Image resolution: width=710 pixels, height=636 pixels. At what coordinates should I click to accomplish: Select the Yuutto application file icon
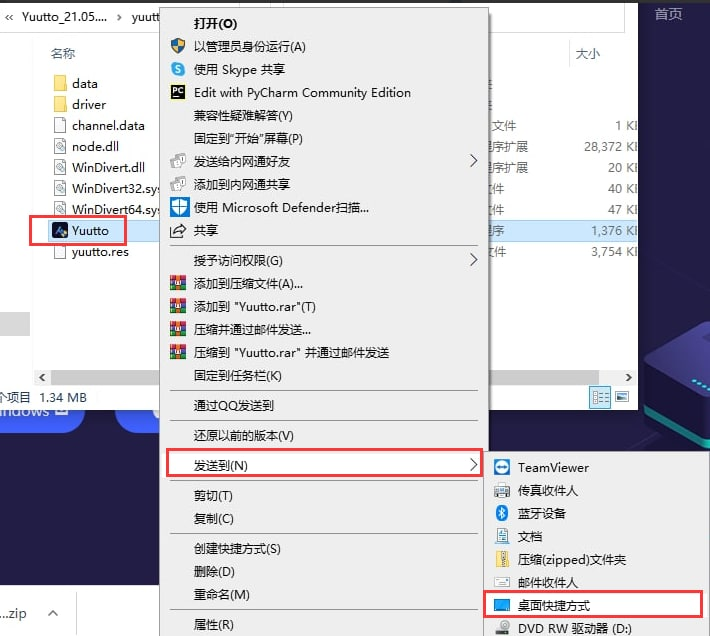(60, 230)
